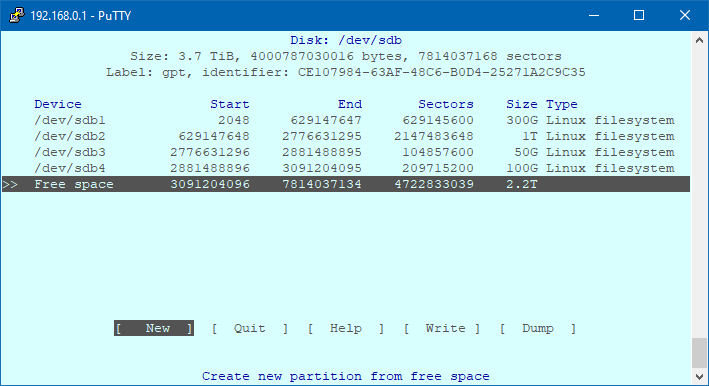Click the Disk: /dev/sdb header text
This screenshot has height=386, width=709.
tap(346, 40)
